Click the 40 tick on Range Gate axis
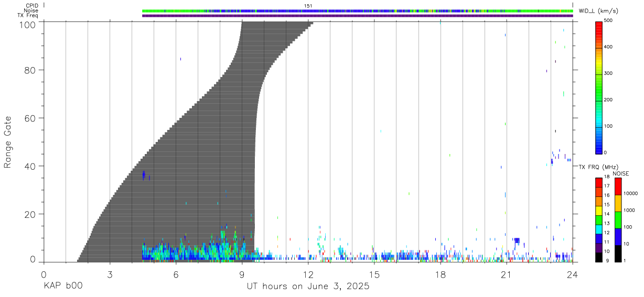Image resolution: width=644 pixels, height=297 pixels. [31, 166]
